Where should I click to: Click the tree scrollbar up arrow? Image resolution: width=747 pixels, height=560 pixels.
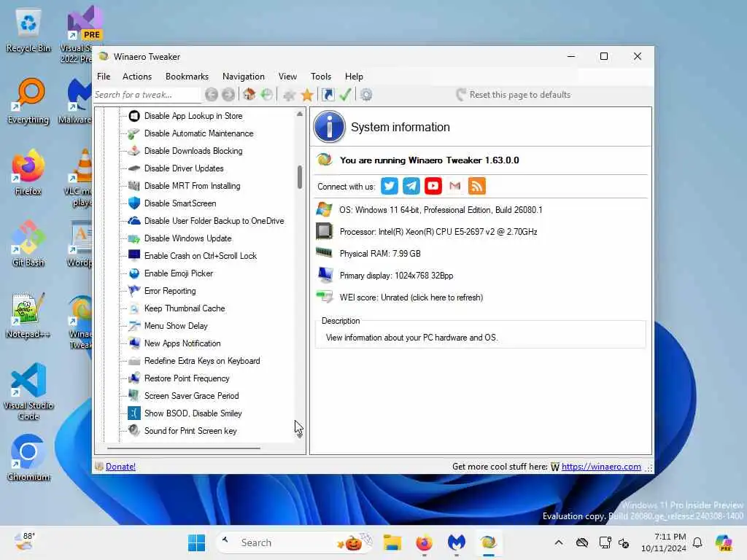point(300,114)
